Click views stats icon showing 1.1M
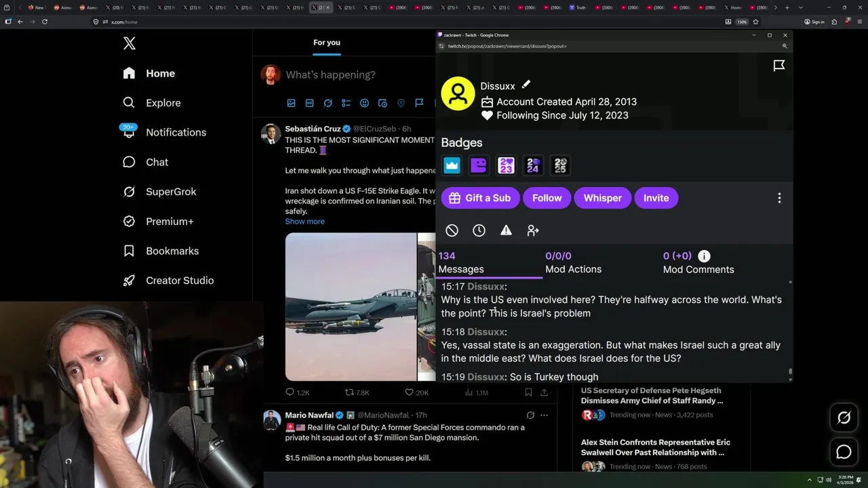Image resolution: width=868 pixels, height=488 pixels. tap(476, 392)
